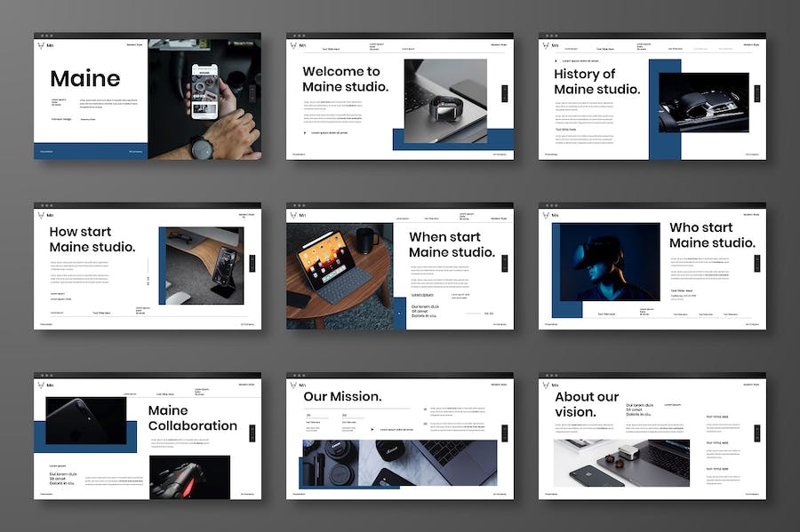Select the 'Our Mission.' heading text
Viewport: 800px width, 532px height.
click(x=342, y=397)
